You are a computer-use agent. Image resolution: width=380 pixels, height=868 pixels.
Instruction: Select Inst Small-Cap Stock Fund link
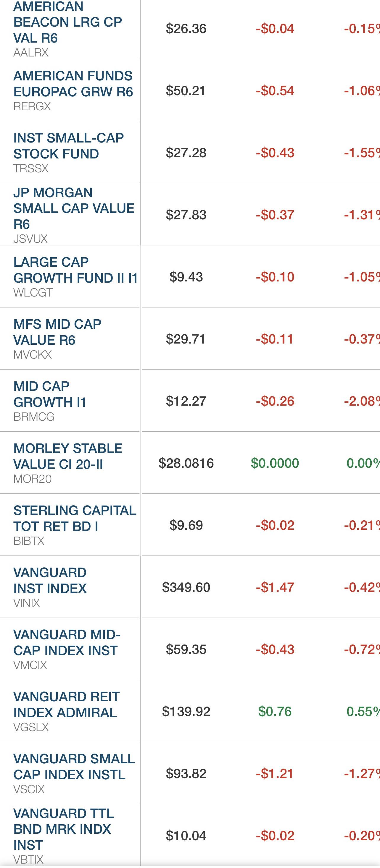[x=68, y=146]
